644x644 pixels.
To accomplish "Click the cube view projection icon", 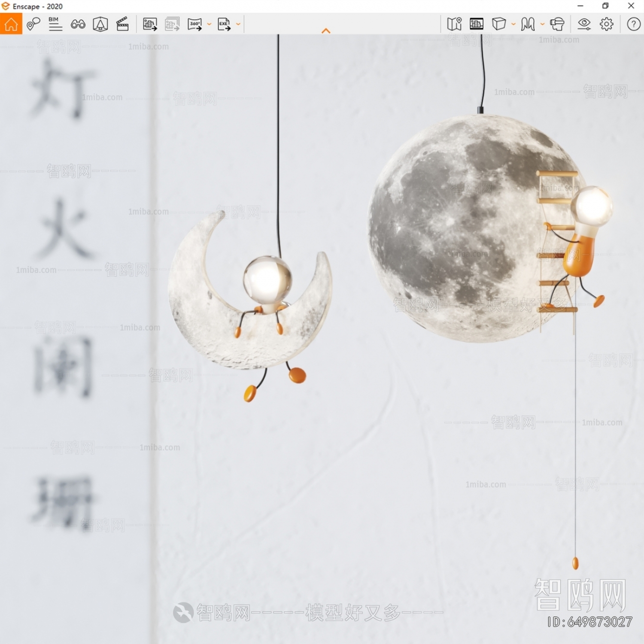I will coord(498,24).
